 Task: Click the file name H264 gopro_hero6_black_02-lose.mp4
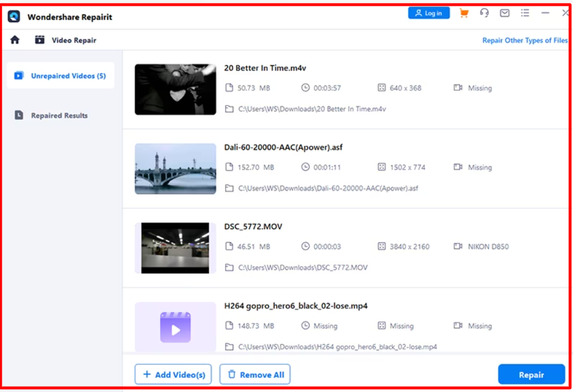click(x=296, y=306)
